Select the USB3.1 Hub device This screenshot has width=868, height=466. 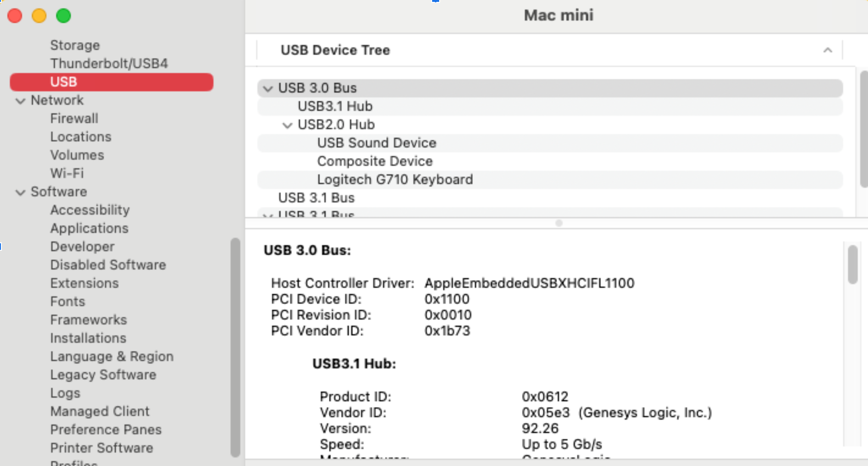tap(335, 106)
